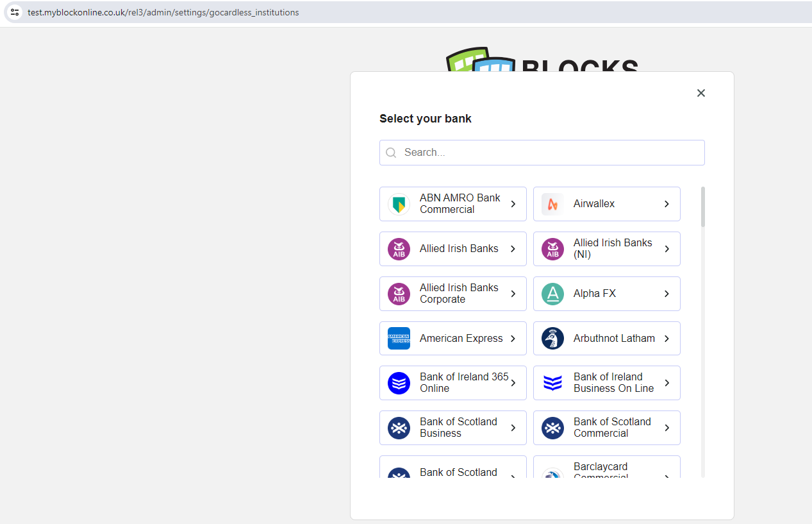Click chevron next to Allied Irish Banks (NI)

tap(667, 249)
